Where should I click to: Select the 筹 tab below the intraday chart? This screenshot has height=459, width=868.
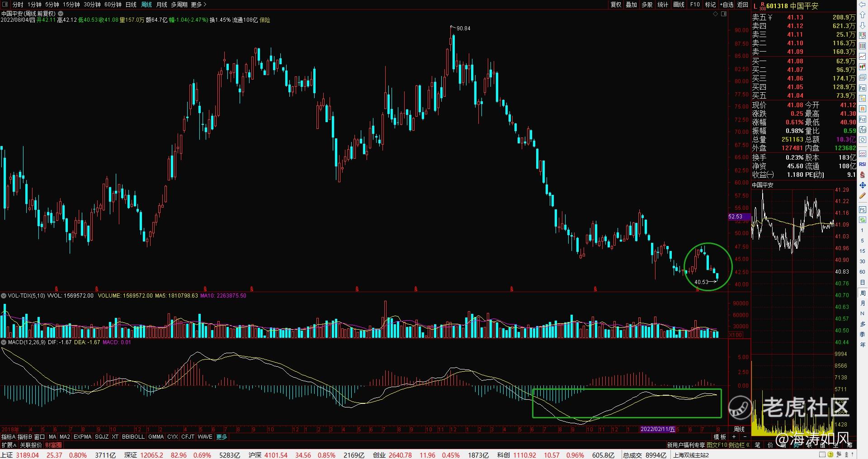click(x=849, y=445)
